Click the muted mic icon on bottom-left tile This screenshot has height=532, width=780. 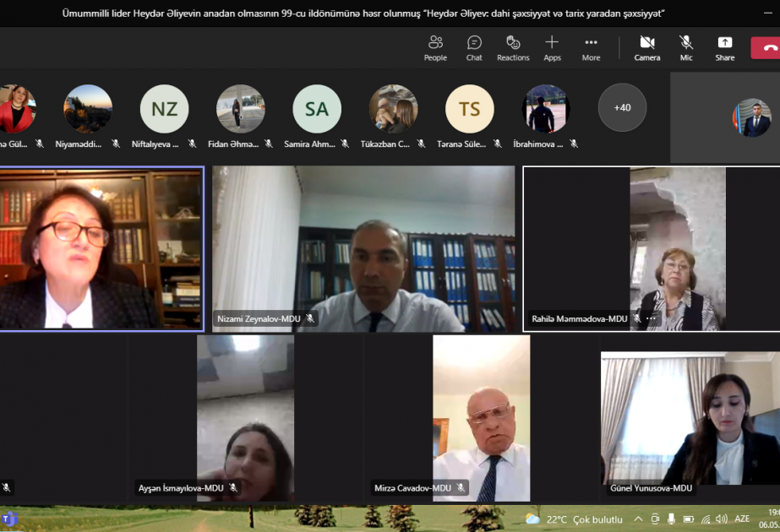coord(7,487)
